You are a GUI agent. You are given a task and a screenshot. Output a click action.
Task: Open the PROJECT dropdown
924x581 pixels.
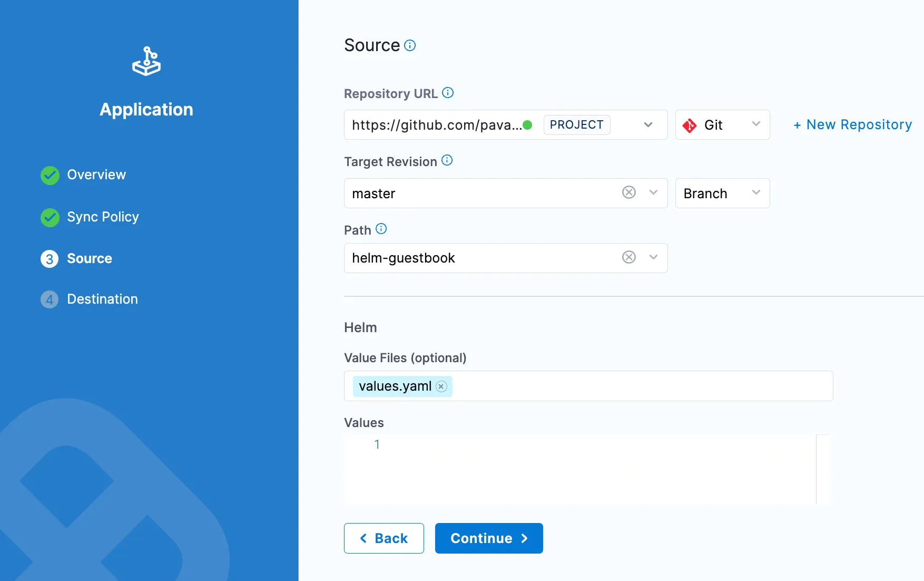(647, 125)
